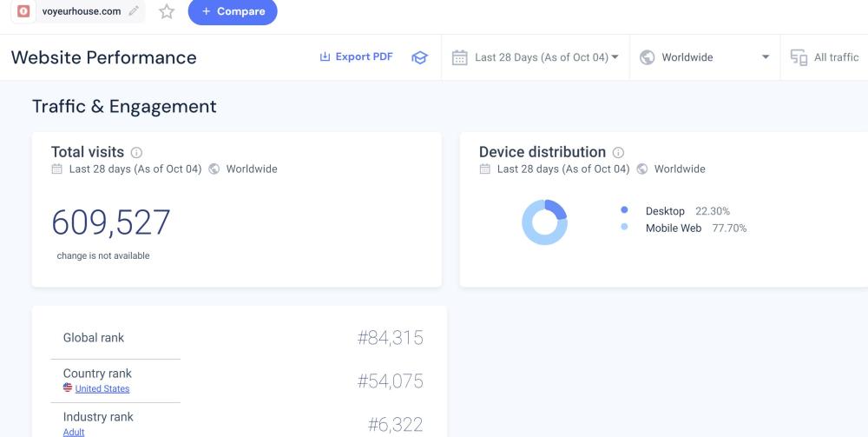Click the pencil edit icon beside voyeurhouse.com
The image size is (868, 437).
(x=133, y=11)
